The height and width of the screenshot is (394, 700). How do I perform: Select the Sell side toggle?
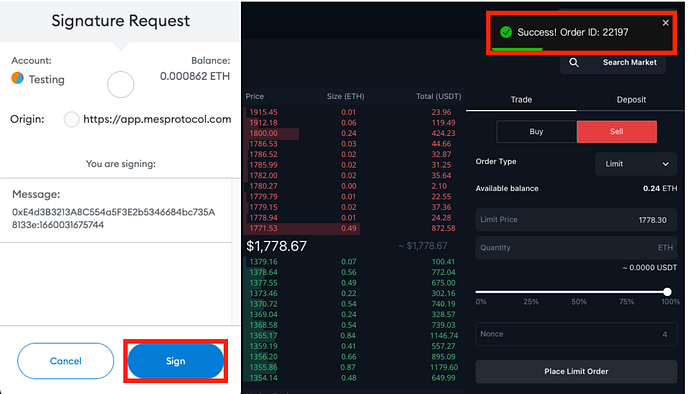click(617, 132)
